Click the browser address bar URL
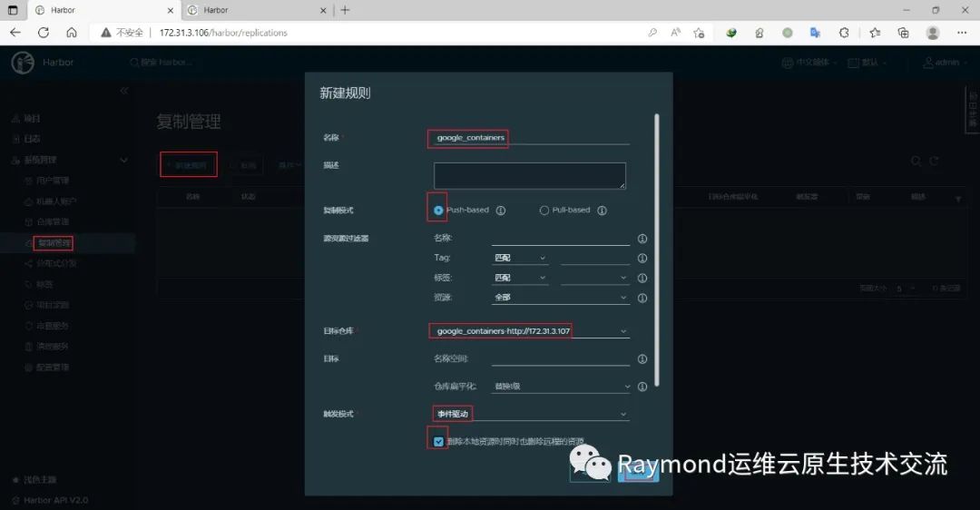 (x=223, y=33)
